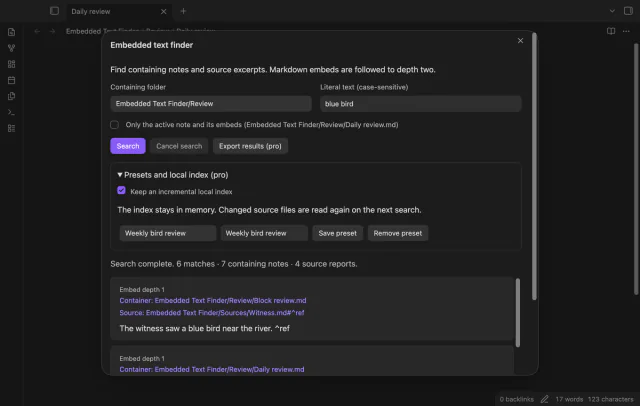Create a new canvas via ribbon icon

point(11,64)
